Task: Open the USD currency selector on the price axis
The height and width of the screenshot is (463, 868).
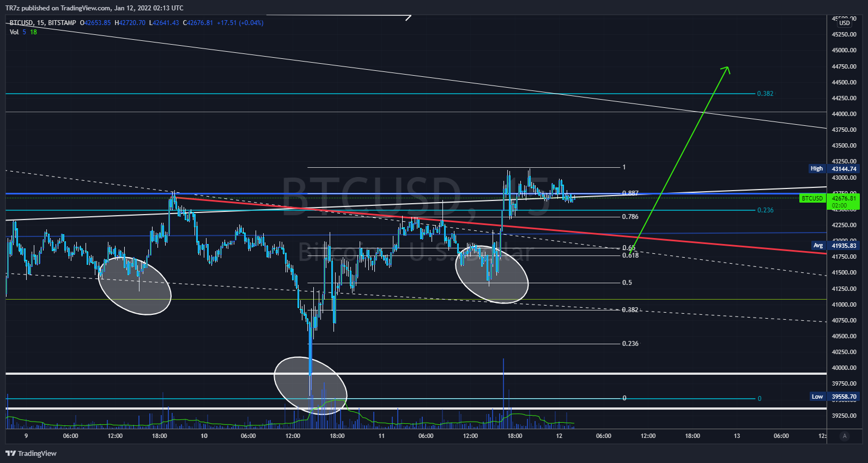Action: [x=845, y=23]
